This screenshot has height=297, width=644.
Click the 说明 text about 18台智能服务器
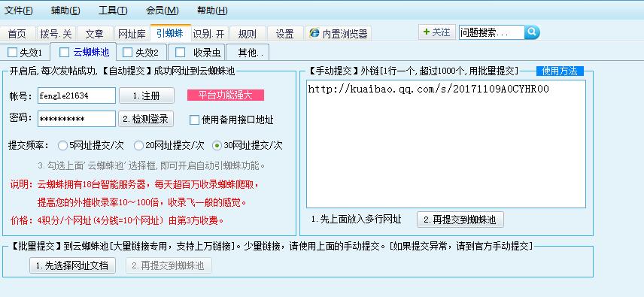coord(135,184)
